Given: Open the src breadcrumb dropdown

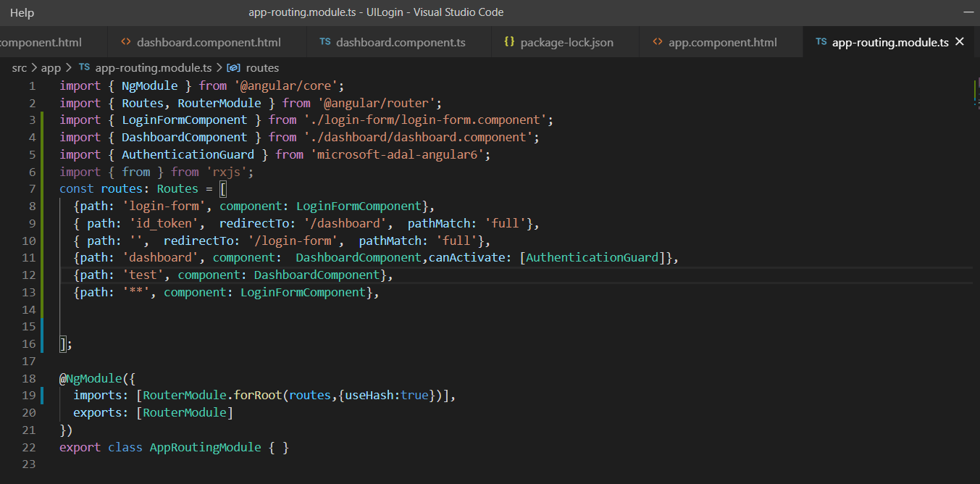Looking at the screenshot, I should 19,67.
